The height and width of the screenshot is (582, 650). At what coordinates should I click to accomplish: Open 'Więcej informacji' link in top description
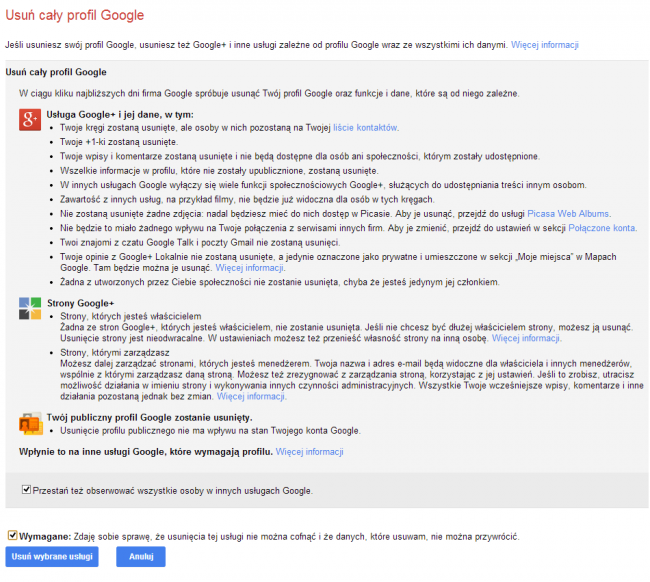tap(545, 45)
